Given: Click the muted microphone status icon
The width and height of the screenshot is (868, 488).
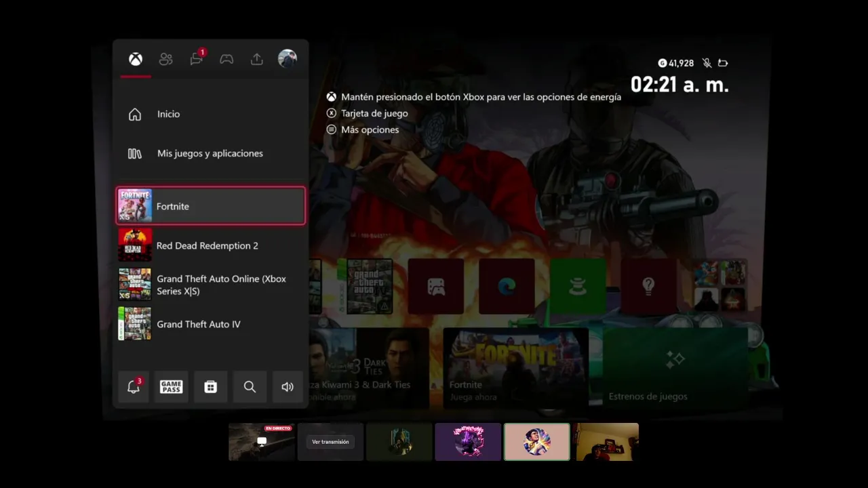Looking at the screenshot, I should pyautogui.click(x=707, y=63).
